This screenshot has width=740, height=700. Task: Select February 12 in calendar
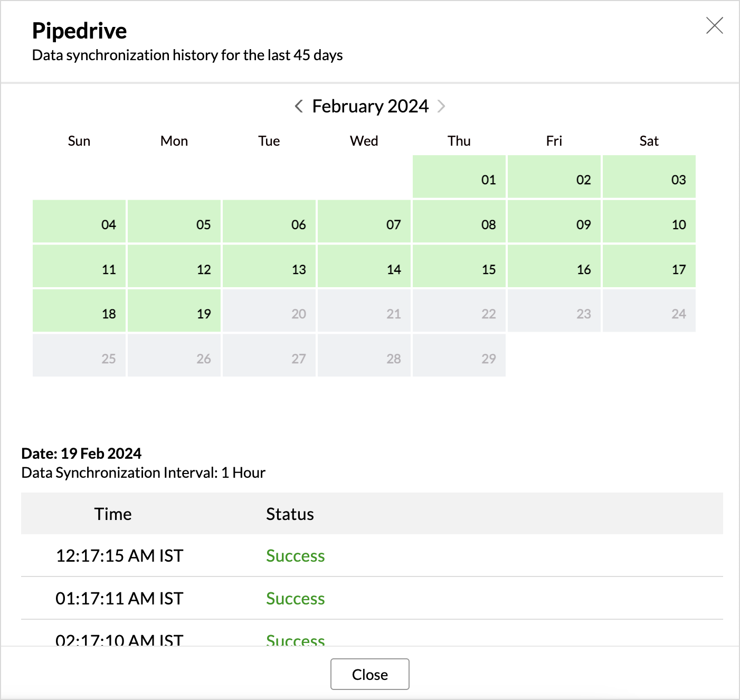174,266
